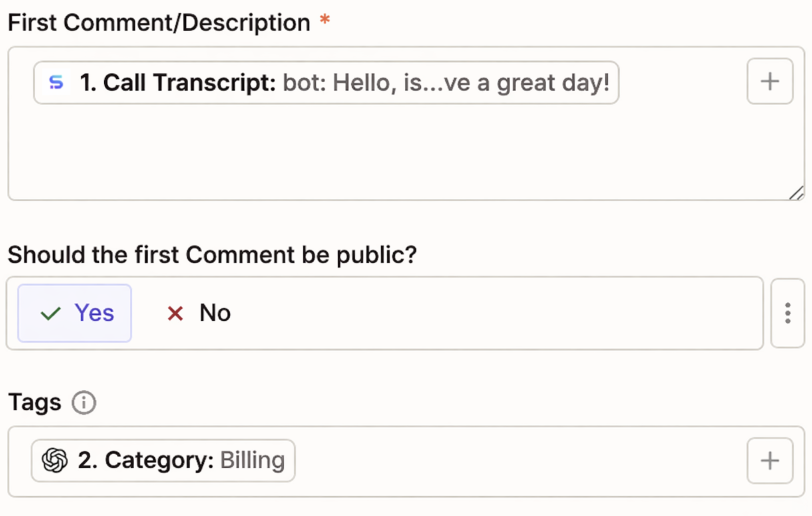This screenshot has width=812, height=516.
Task: Select the Category: Billing data pill
Action: tap(163, 460)
